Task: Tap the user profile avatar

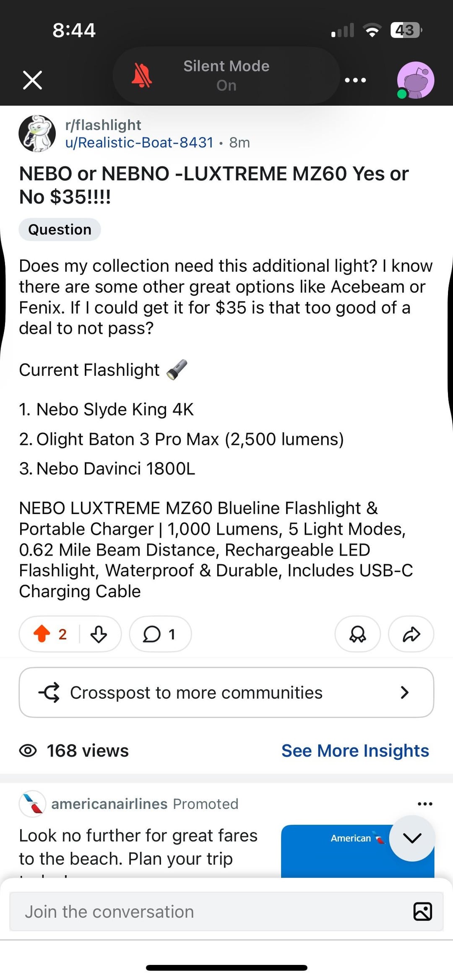Action: pyautogui.click(x=415, y=80)
